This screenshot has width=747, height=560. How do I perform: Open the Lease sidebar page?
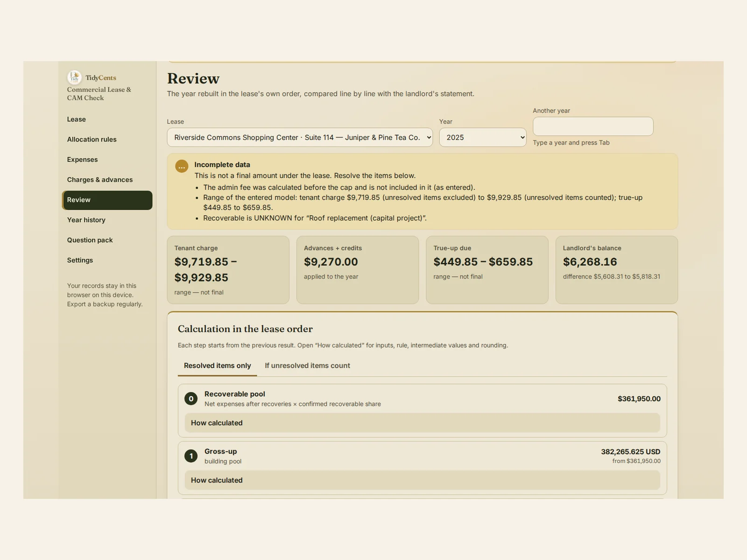tap(107, 119)
